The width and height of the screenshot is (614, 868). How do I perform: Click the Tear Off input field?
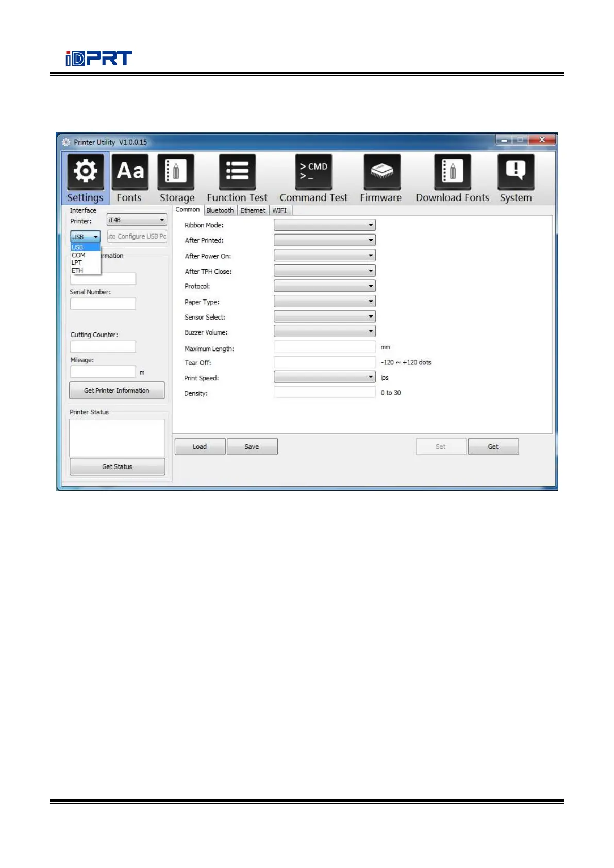(325, 362)
